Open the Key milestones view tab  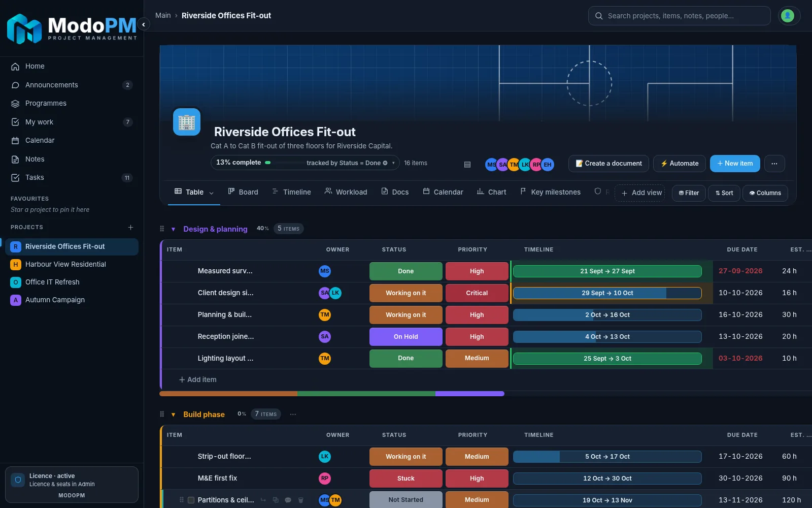[x=550, y=192]
